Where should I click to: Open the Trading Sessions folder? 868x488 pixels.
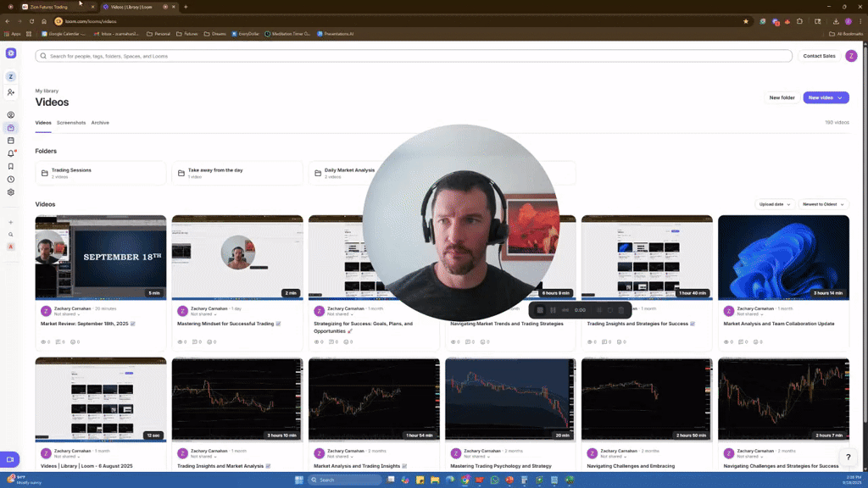(x=100, y=173)
